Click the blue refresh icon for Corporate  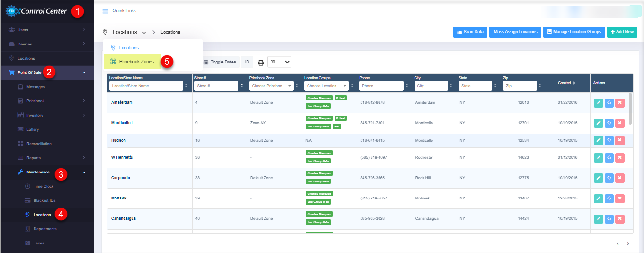609,178
